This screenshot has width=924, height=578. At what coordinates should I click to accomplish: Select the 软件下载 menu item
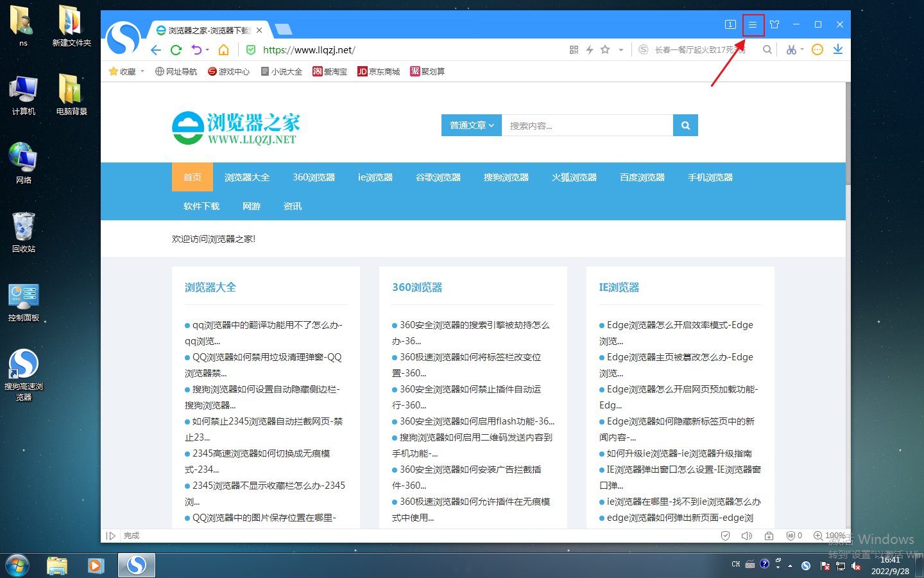coord(201,206)
